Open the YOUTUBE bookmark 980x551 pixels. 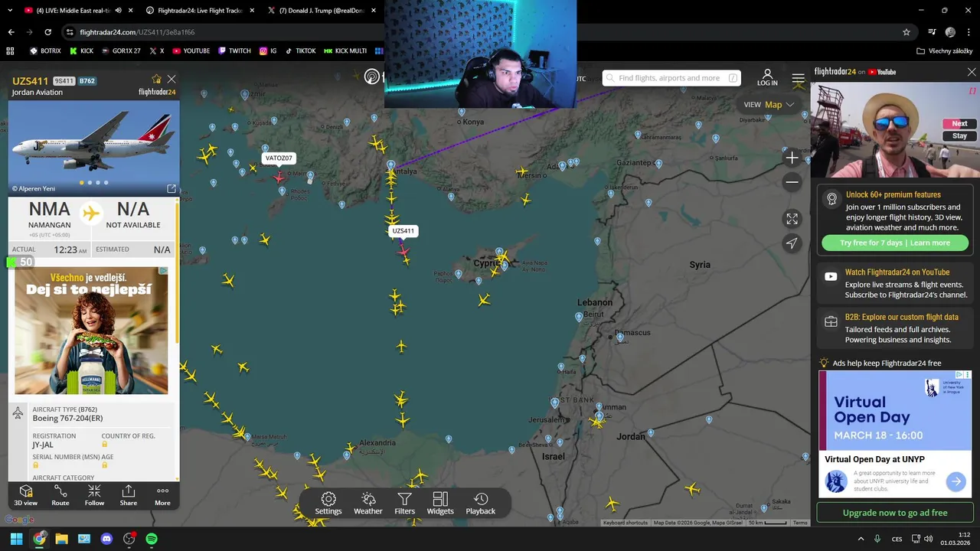click(x=191, y=51)
